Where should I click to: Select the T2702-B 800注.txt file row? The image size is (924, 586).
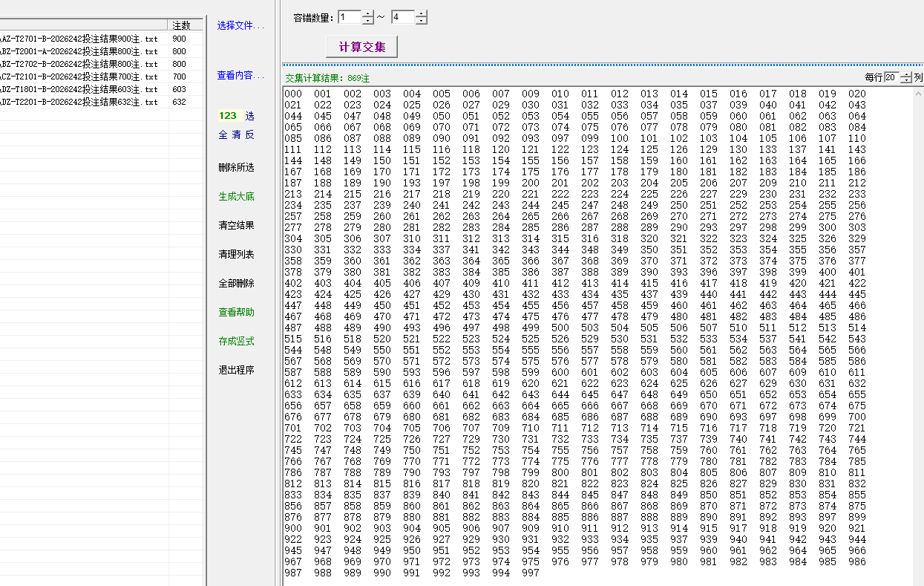(x=101, y=64)
